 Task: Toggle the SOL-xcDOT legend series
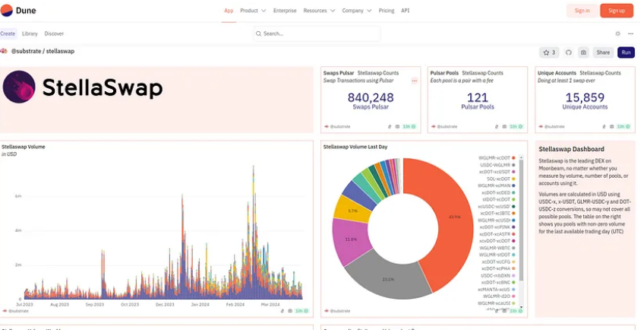[x=500, y=179]
